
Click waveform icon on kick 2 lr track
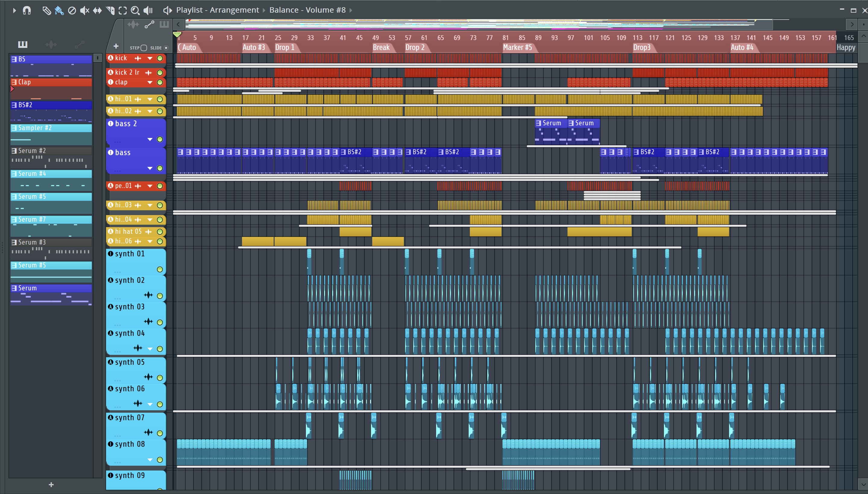(x=148, y=73)
